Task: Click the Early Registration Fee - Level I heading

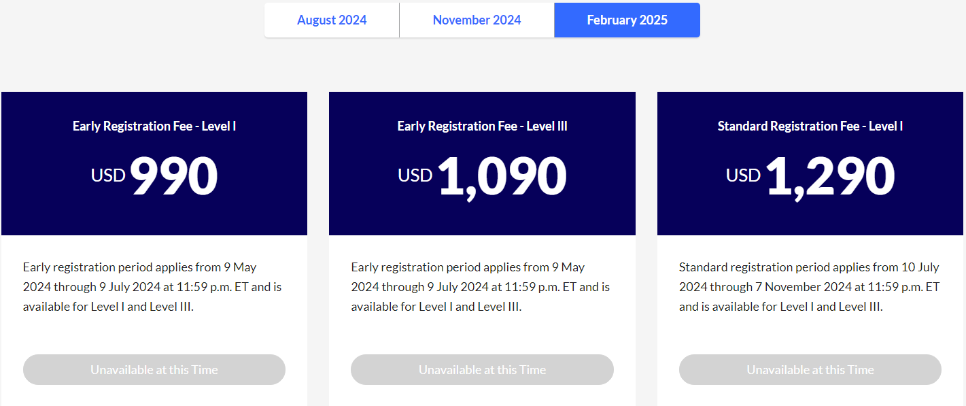Action: click(x=154, y=126)
